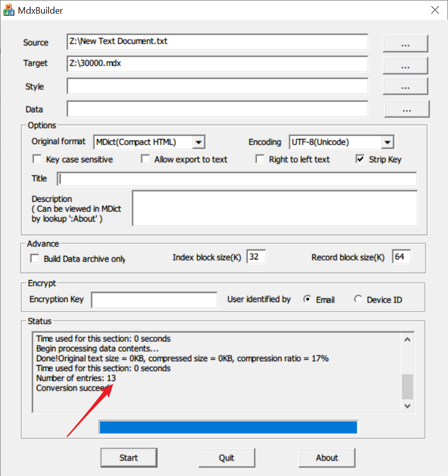Enable Key case sensitive checkbox

(37, 159)
